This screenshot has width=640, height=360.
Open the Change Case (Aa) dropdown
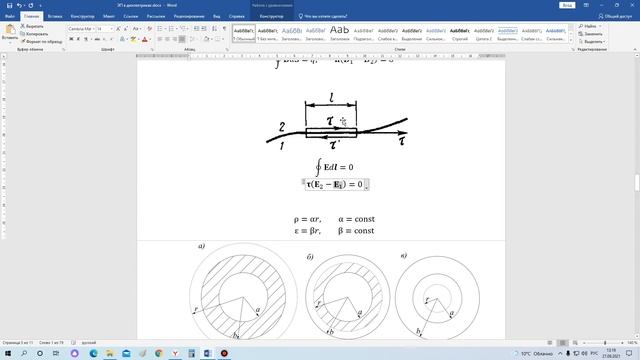[x=137, y=29]
